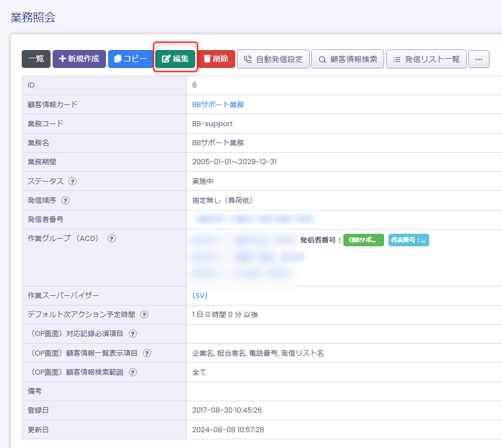The width and height of the screenshot is (502, 448).
Task: Click the green 発信者番号 badge
Action: pyautogui.click(x=363, y=240)
